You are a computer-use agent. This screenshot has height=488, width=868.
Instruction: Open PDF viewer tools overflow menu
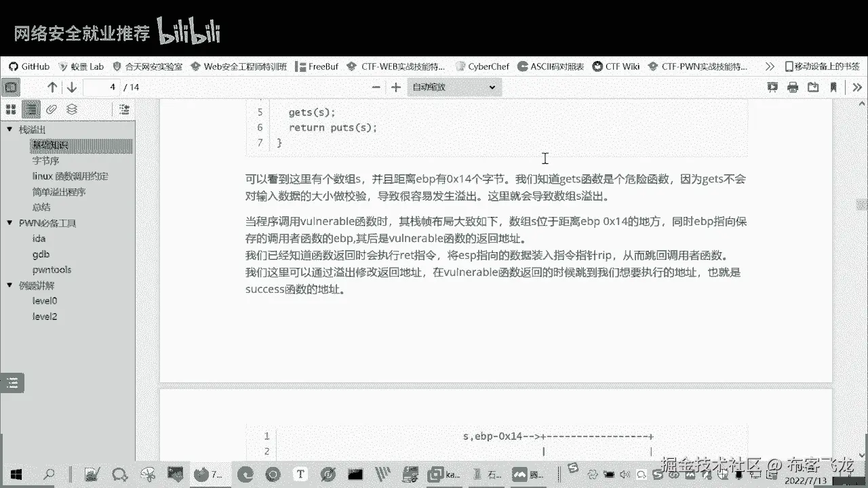tap(856, 87)
